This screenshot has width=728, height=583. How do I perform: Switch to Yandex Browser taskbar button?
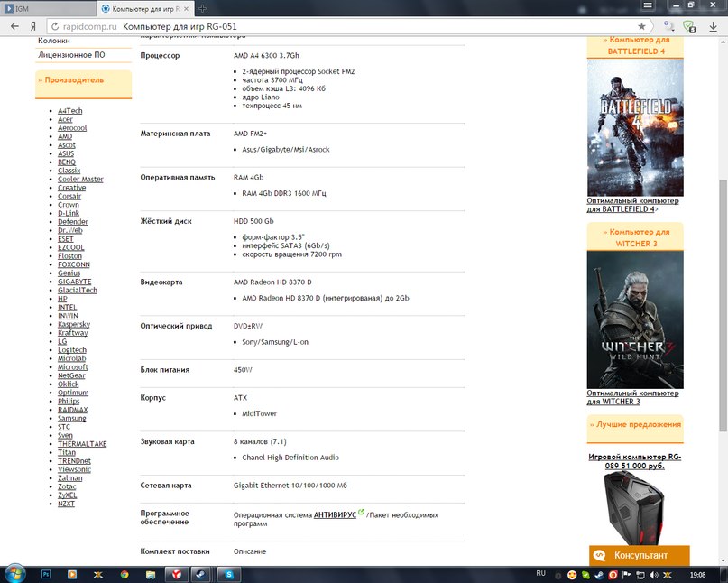click(177, 575)
